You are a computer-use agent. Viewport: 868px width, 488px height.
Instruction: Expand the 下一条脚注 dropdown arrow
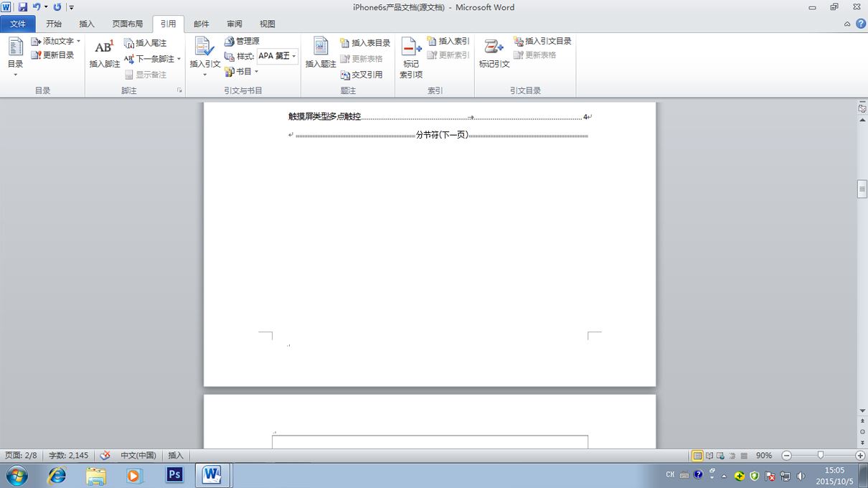coord(179,59)
